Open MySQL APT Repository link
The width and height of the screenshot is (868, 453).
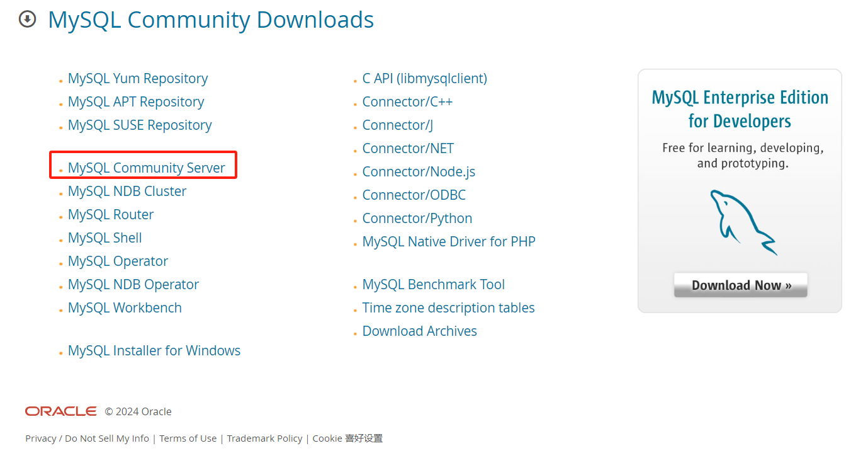(136, 102)
